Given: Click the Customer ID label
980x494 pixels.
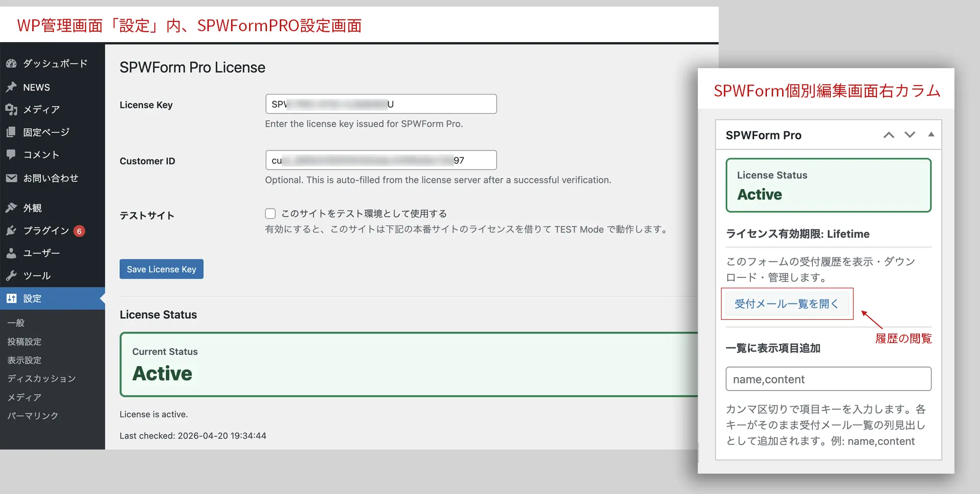Looking at the screenshot, I should pos(147,161).
